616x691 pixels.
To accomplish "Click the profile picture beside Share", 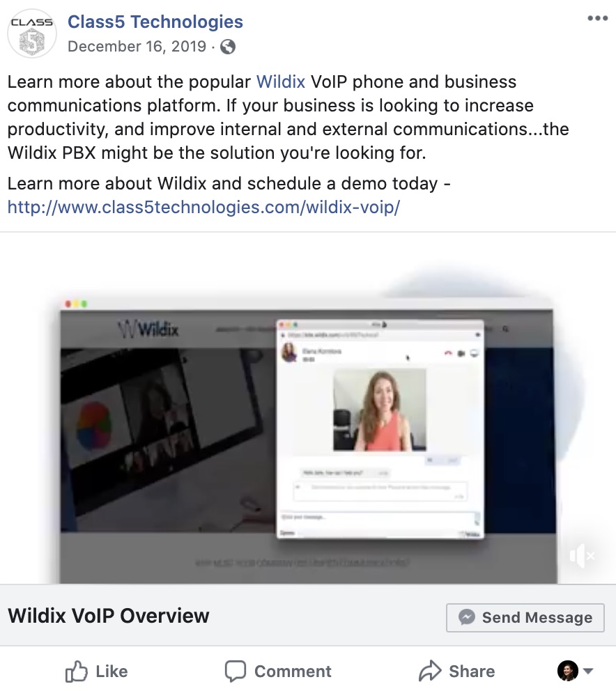I will point(568,671).
